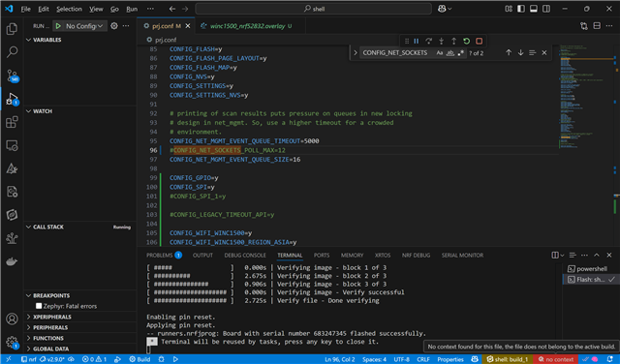The image size is (620, 364).
Task: Open the Docker view in the activity bar
Action: [x=12, y=261]
